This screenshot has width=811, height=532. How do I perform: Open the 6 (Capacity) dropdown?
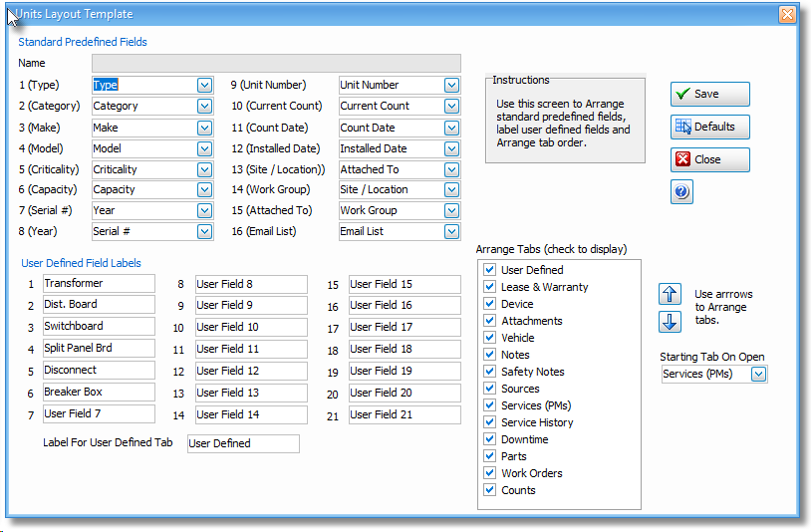pos(205,189)
